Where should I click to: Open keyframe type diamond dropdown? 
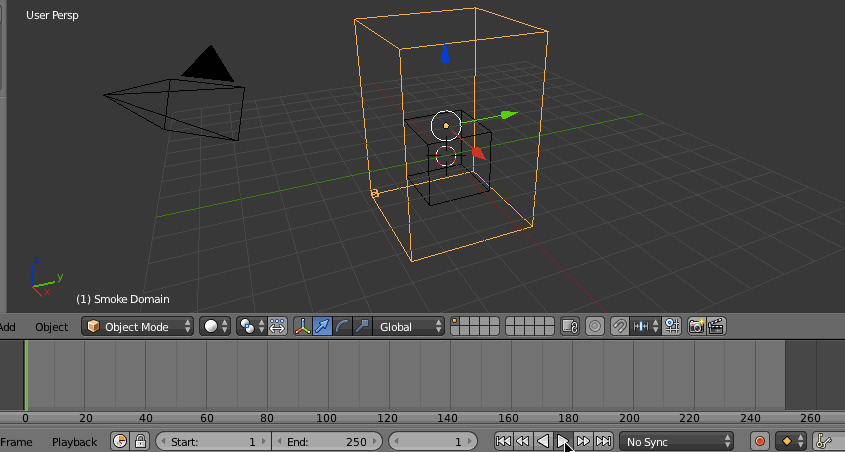click(x=791, y=442)
